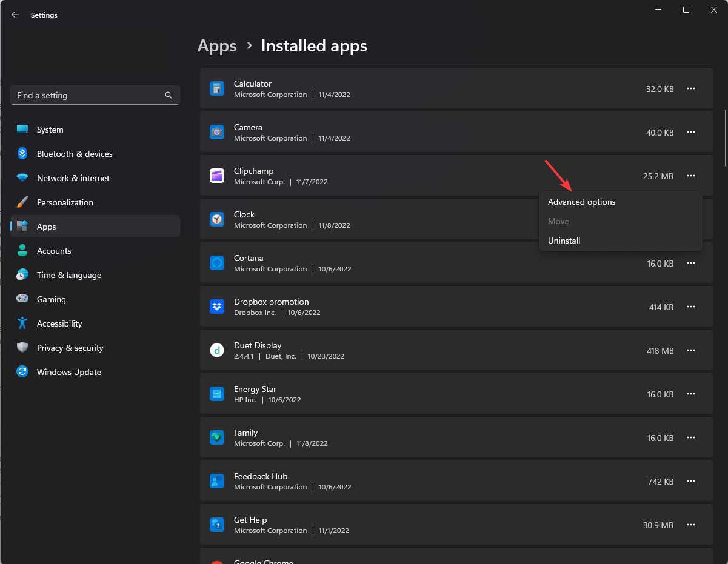
Task: Open Accessibility settings
Action: point(95,323)
